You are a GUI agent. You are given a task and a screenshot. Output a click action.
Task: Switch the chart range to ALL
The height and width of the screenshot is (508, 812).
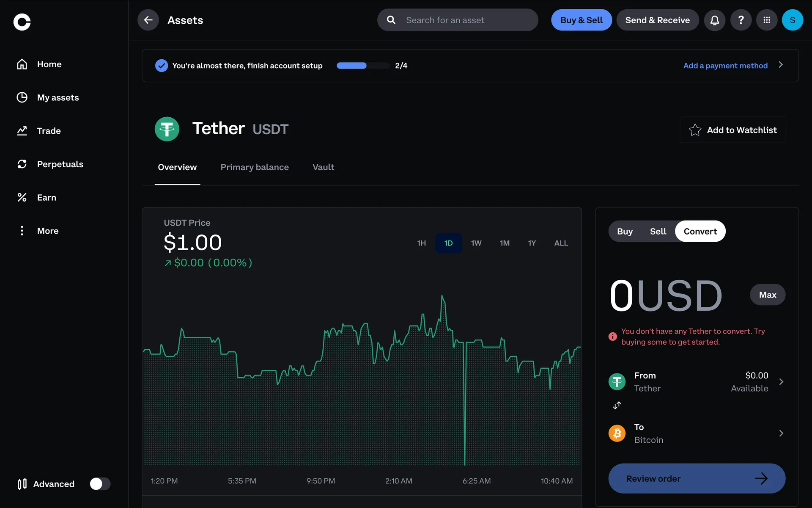[561, 243]
